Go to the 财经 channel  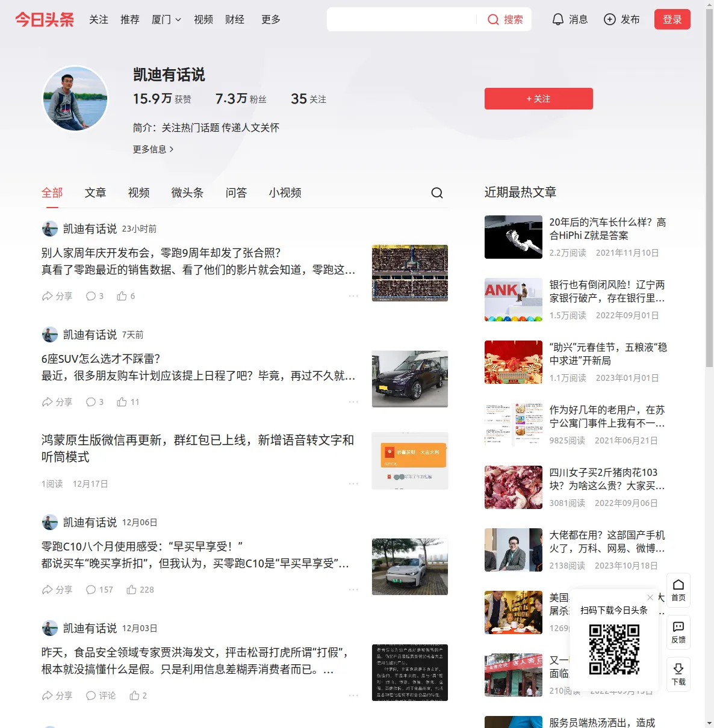coord(235,19)
